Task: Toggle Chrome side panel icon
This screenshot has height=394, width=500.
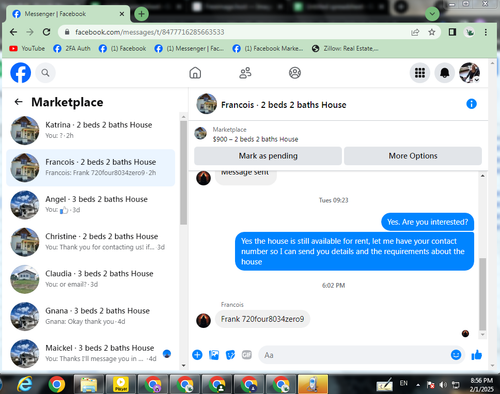Action: point(452,32)
